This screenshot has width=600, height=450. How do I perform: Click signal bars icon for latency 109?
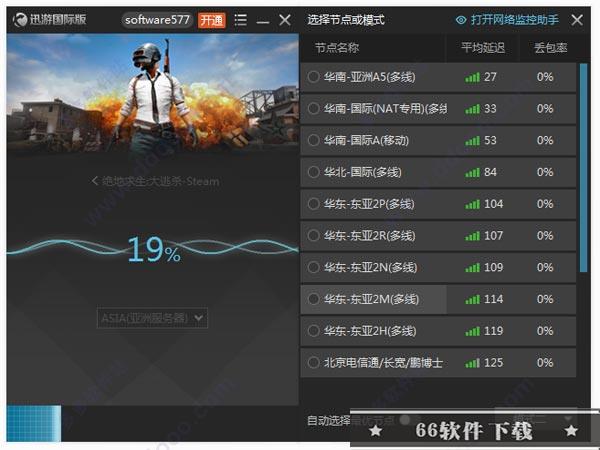[473, 268]
